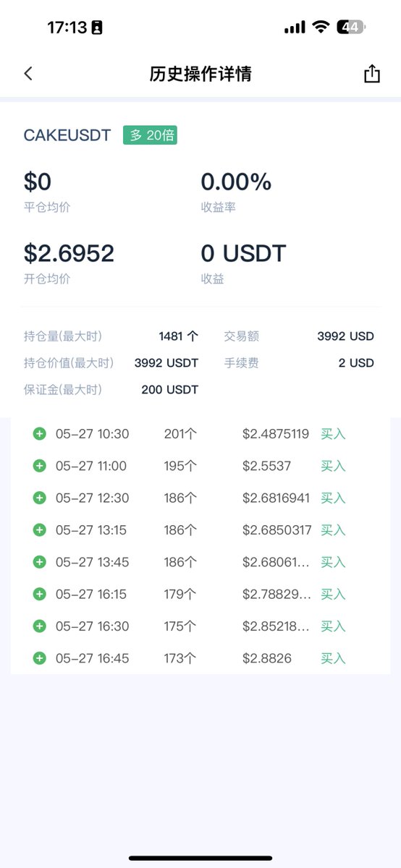Open the share icon at top right
401x868 pixels.
coord(371,73)
